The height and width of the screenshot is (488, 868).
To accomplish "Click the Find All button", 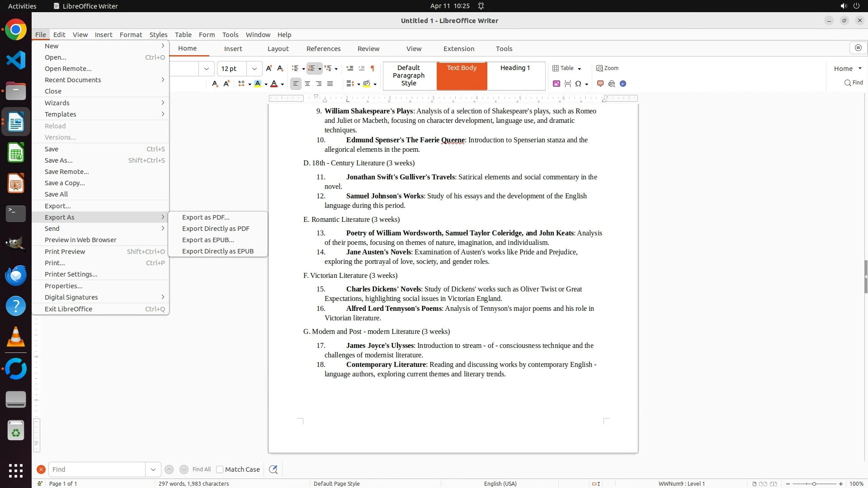I will [x=202, y=469].
